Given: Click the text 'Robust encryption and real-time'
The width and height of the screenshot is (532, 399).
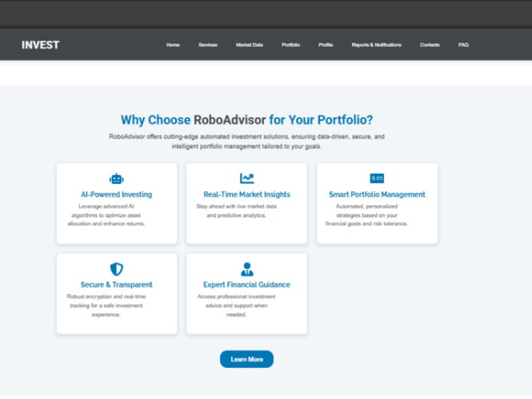Looking at the screenshot, I should pyautogui.click(x=106, y=296).
